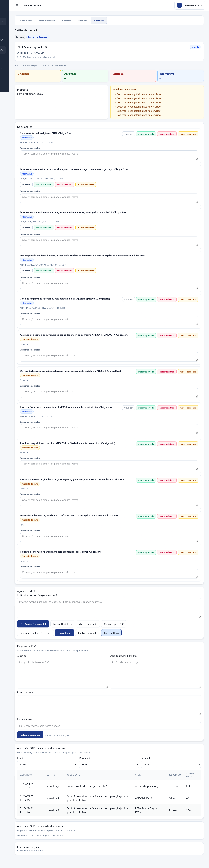Mark Atestado(s) de capacidade técnica as aprovado

click(146, 336)
